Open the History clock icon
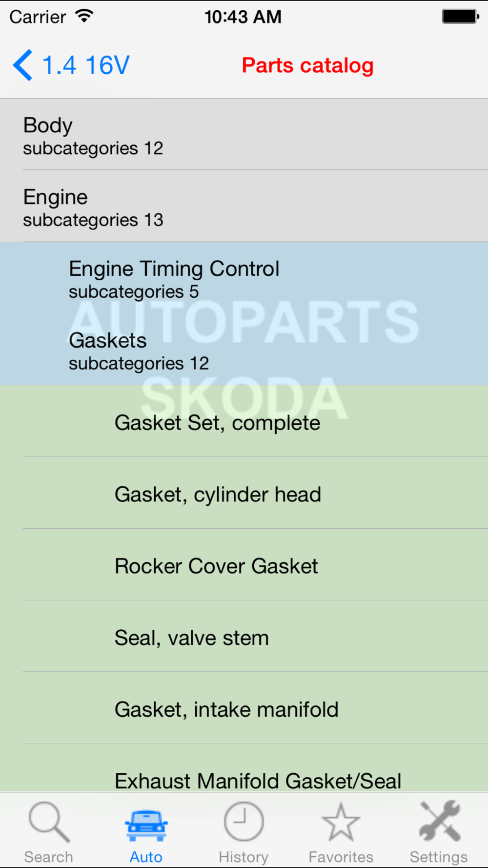The height and width of the screenshot is (868, 488). coord(244,822)
